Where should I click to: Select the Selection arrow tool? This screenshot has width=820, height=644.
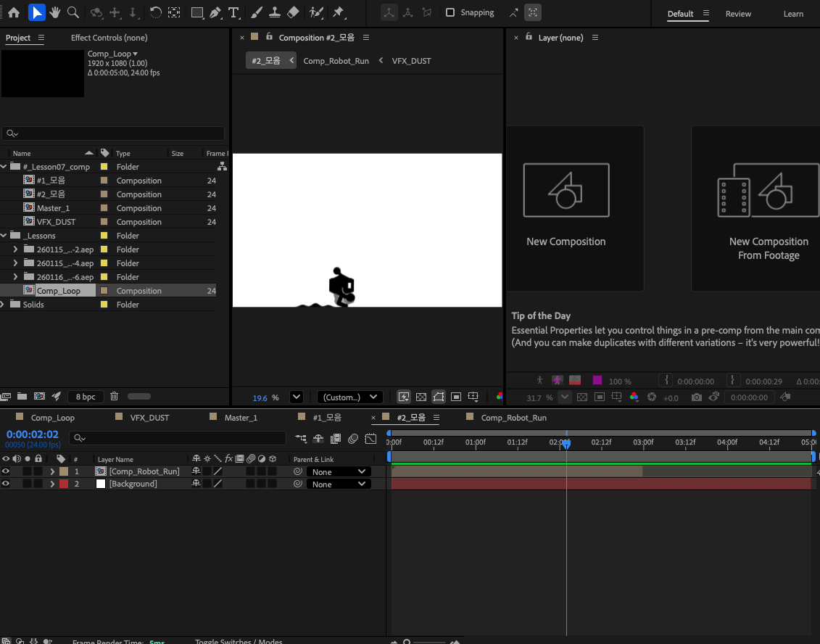[36, 12]
